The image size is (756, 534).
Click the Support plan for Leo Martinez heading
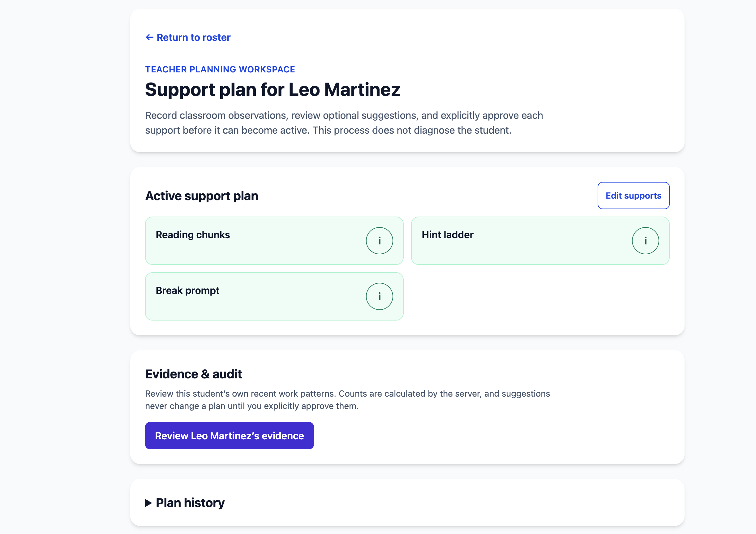[x=272, y=89]
